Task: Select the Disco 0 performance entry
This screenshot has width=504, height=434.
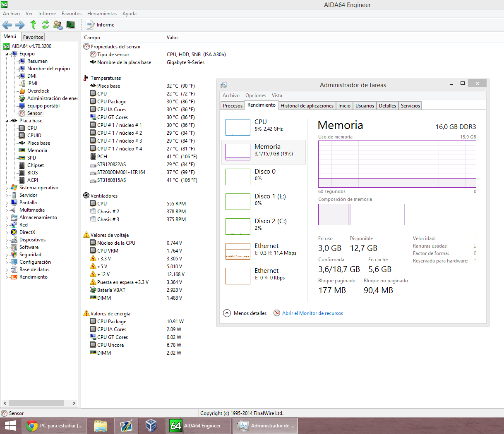Action: 264,176
